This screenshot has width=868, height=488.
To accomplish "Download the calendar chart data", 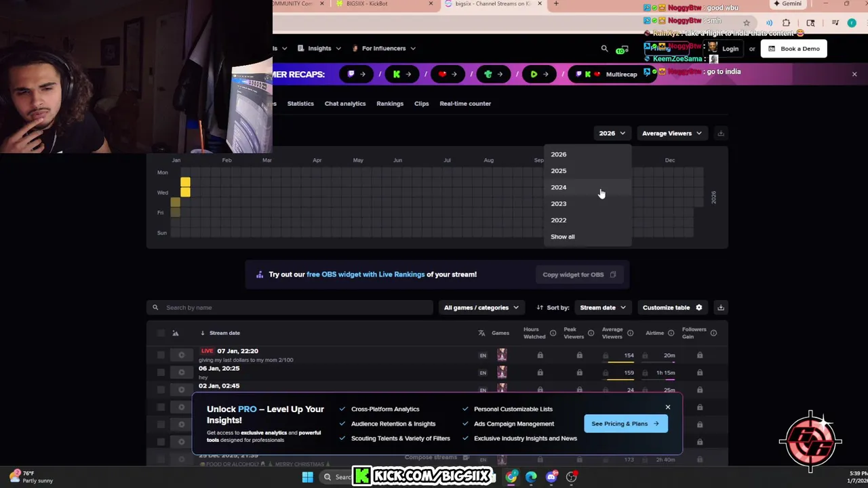I will [721, 134].
